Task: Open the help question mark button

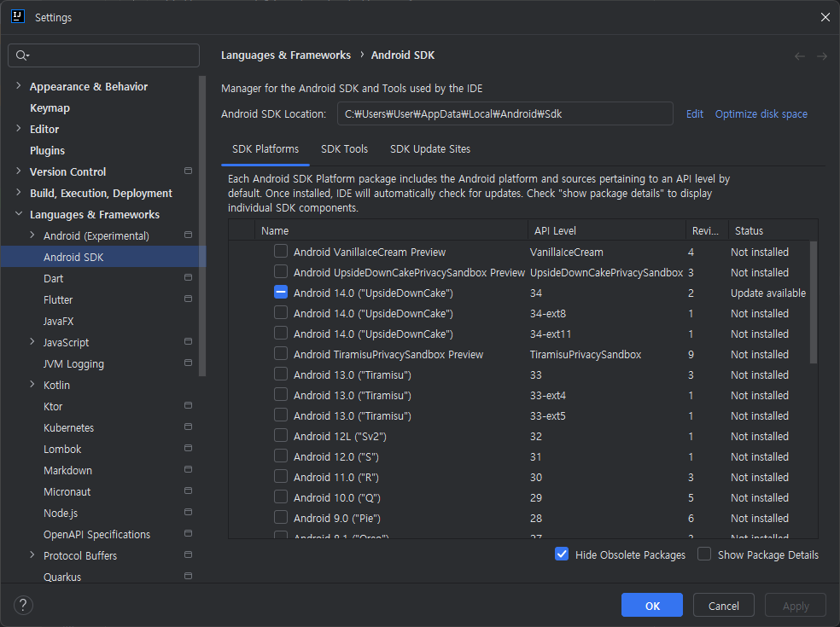Action: pos(23,605)
